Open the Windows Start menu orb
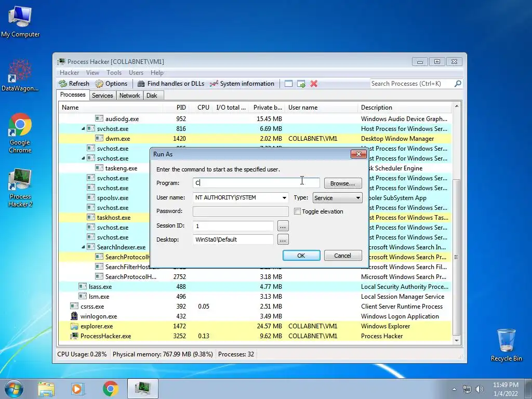Screen dimensions: 532x399 14,389
